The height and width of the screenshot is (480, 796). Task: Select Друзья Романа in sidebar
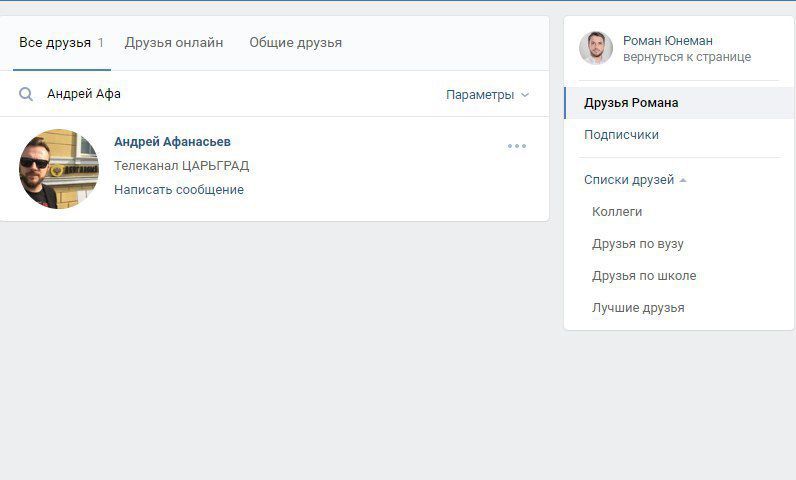pyautogui.click(x=679, y=103)
